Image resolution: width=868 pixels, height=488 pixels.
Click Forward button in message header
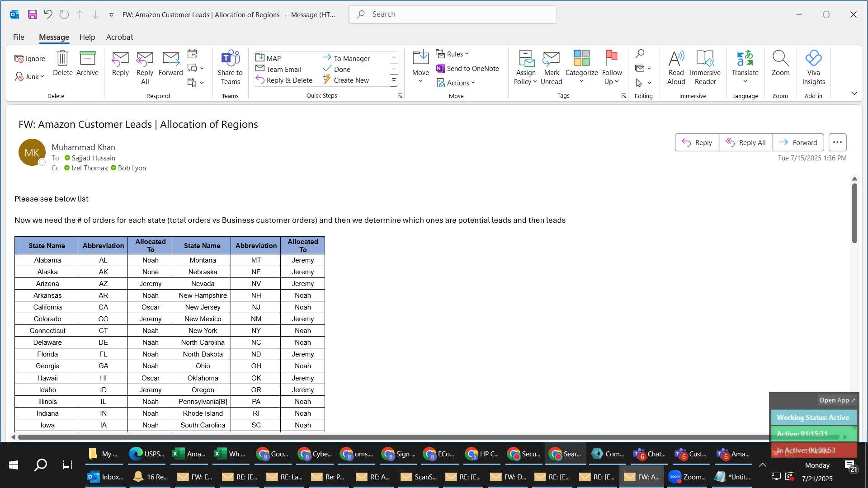click(798, 142)
